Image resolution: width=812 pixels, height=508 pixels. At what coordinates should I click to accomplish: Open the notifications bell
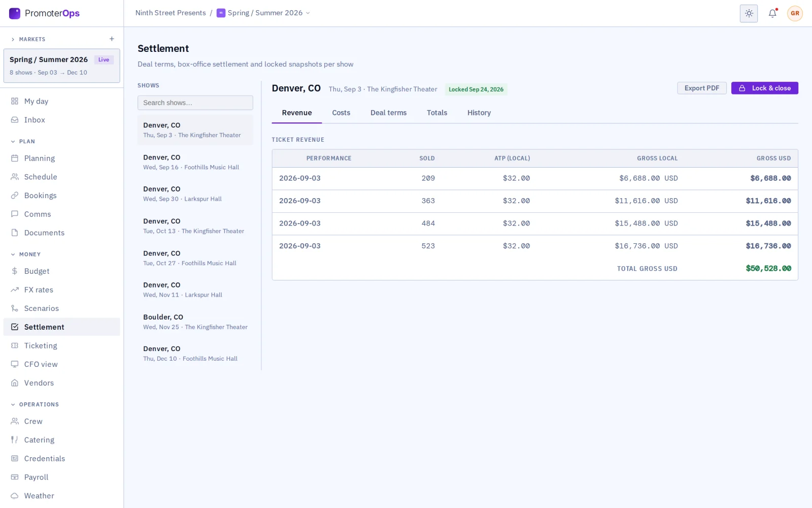(x=772, y=13)
